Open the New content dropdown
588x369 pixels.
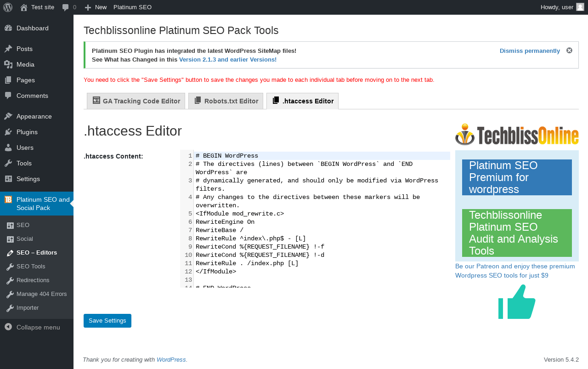click(x=96, y=7)
